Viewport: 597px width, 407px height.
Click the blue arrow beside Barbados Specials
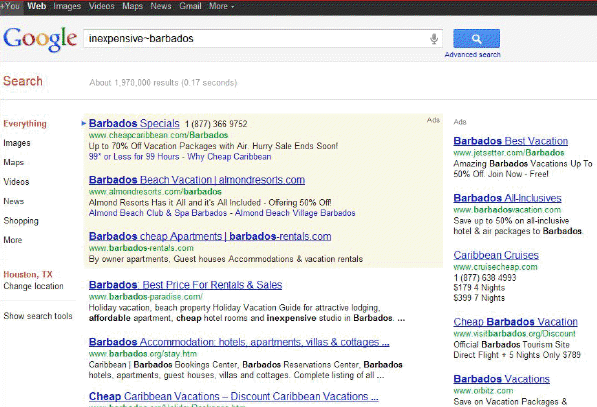click(84, 123)
